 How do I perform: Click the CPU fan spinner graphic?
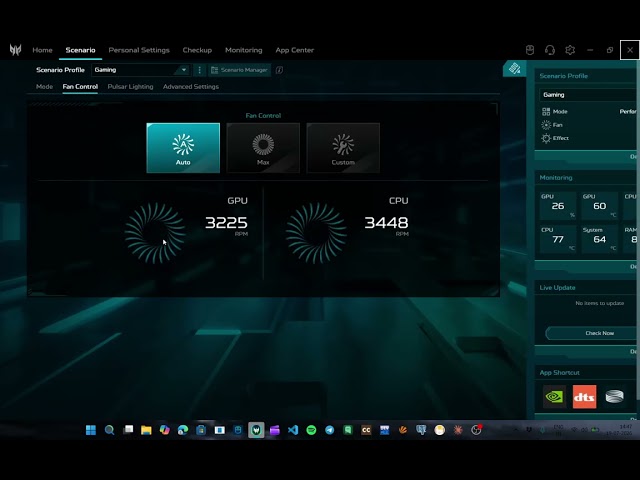tap(316, 233)
